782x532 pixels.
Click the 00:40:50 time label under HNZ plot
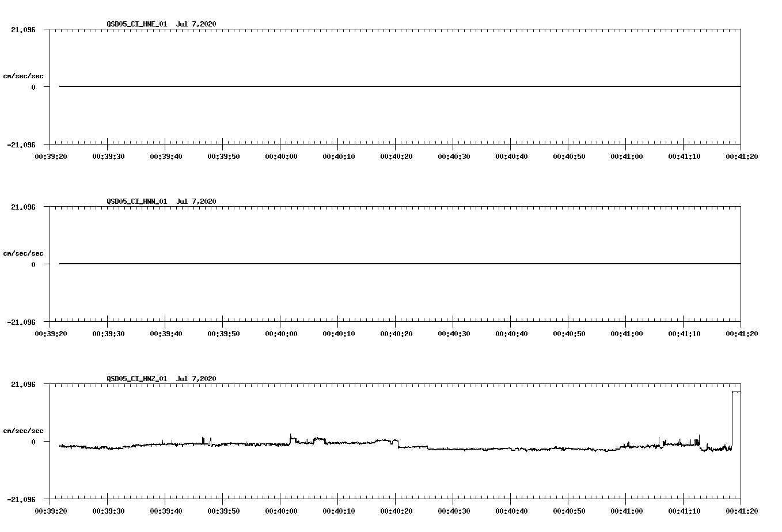point(569,511)
